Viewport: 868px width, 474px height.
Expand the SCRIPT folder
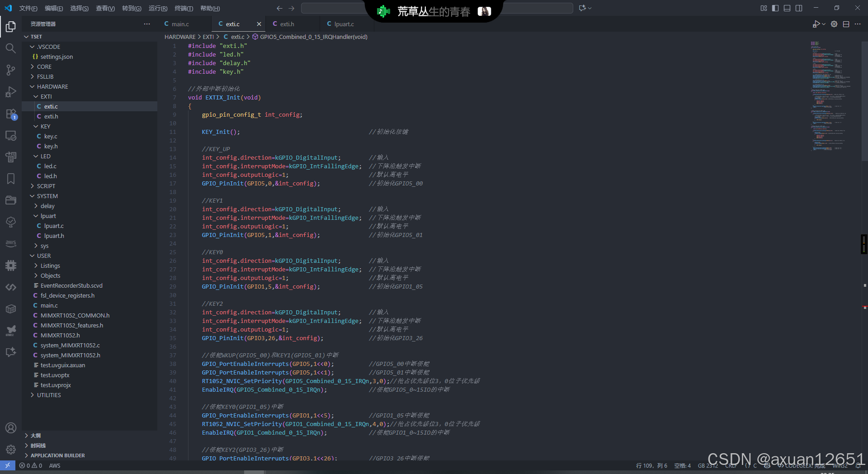point(90,186)
